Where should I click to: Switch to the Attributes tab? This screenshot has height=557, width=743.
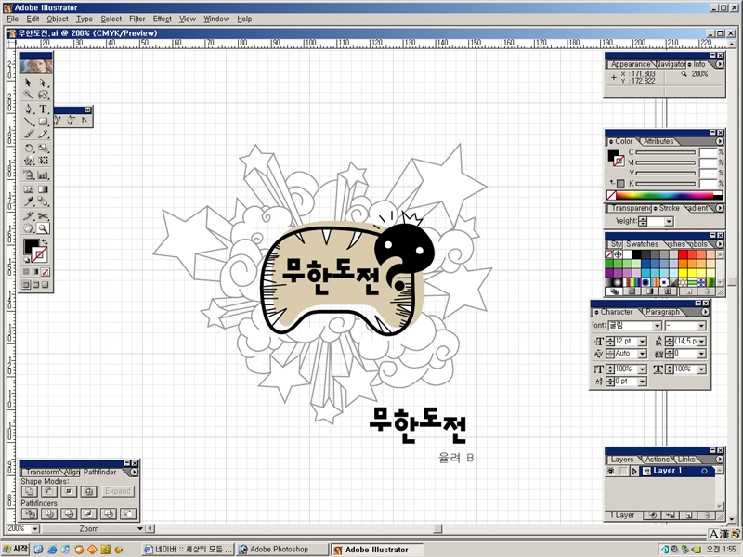point(658,141)
